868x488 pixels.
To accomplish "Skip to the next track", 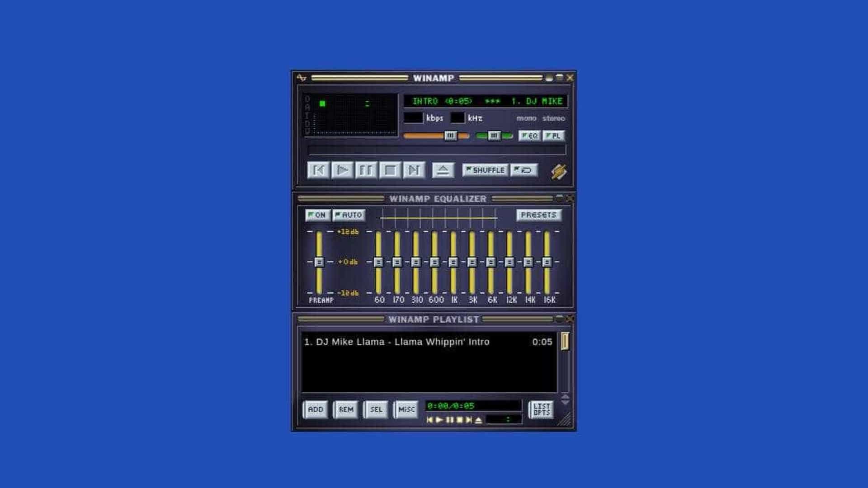I will point(414,170).
